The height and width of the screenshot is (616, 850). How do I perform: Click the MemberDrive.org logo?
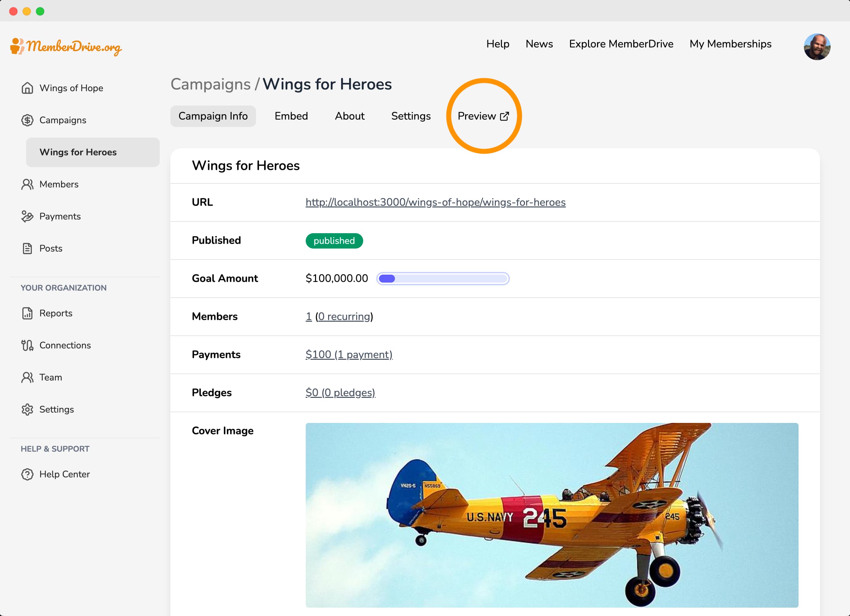point(65,46)
